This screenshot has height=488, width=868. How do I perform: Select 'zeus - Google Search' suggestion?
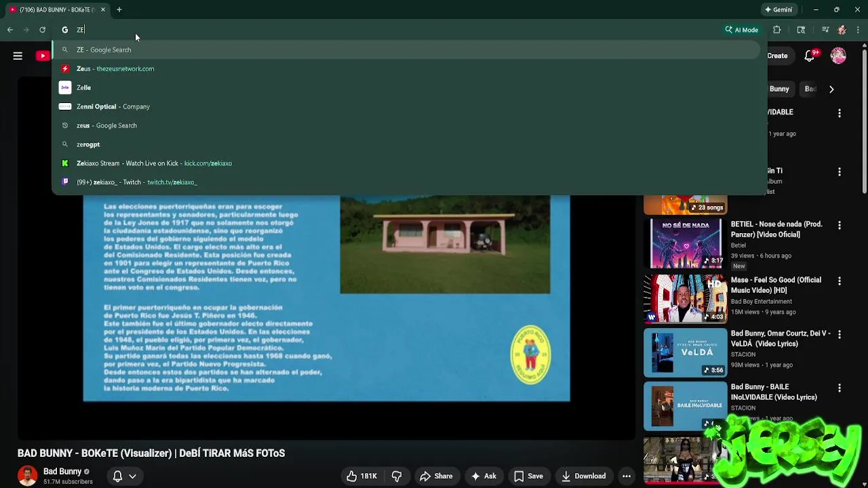tap(406, 125)
